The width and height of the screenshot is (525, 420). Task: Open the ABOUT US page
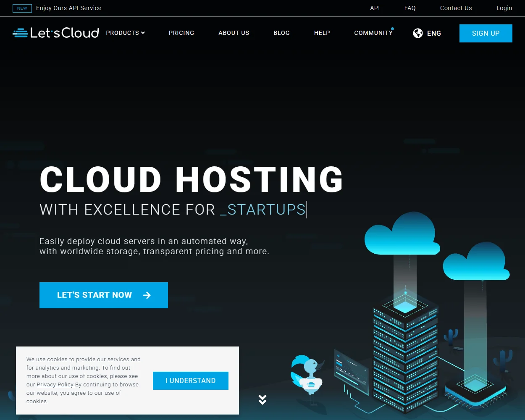point(234,33)
